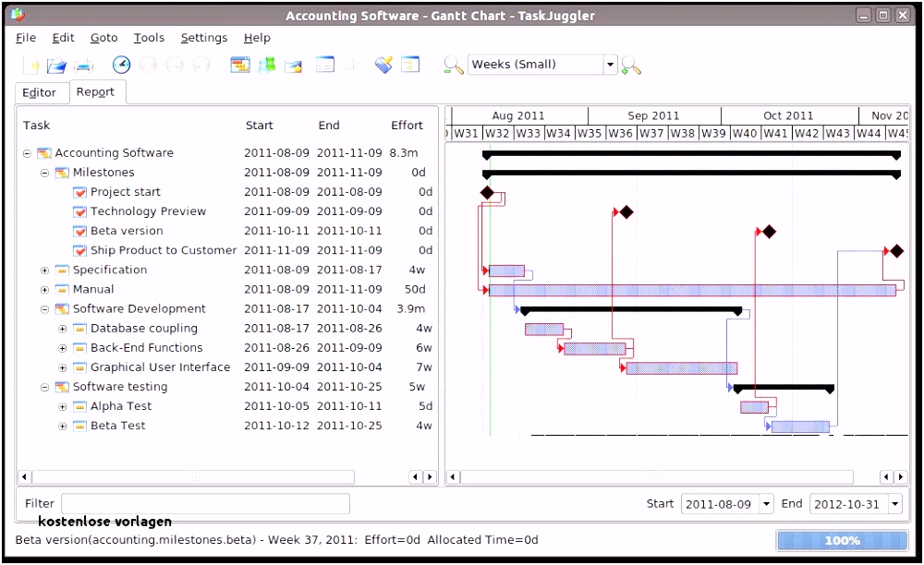Click the Print toolbar icon
This screenshot has width=924, height=565.
pos(83,65)
